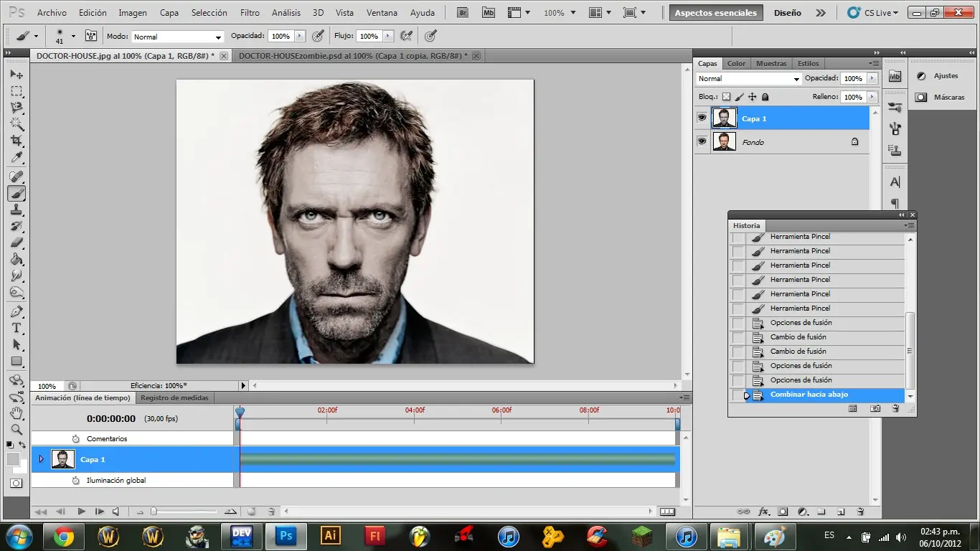Add a layer style with fx icon
This screenshot has height=551, width=980.
tap(763, 512)
